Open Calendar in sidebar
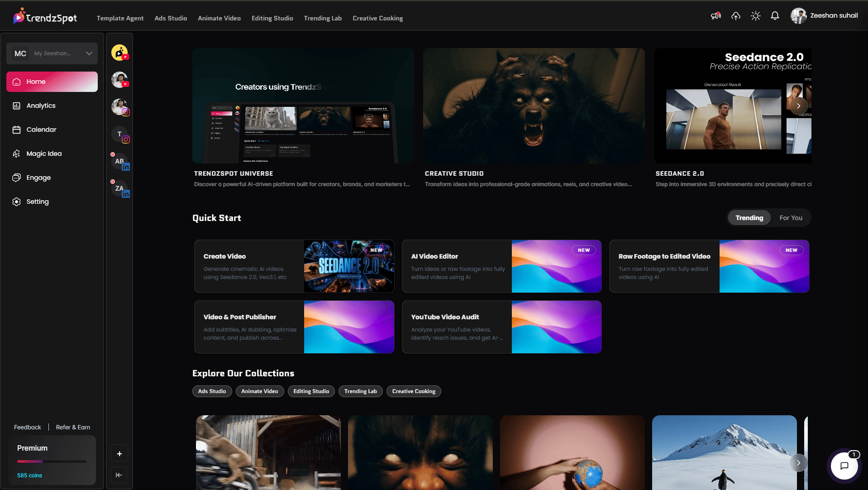Viewport: 868px width, 490px height. tap(41, 130)
